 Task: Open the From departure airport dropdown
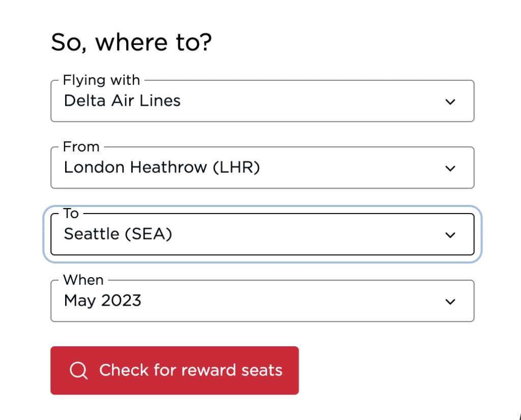pyautogui.click(x=263, y=168)
